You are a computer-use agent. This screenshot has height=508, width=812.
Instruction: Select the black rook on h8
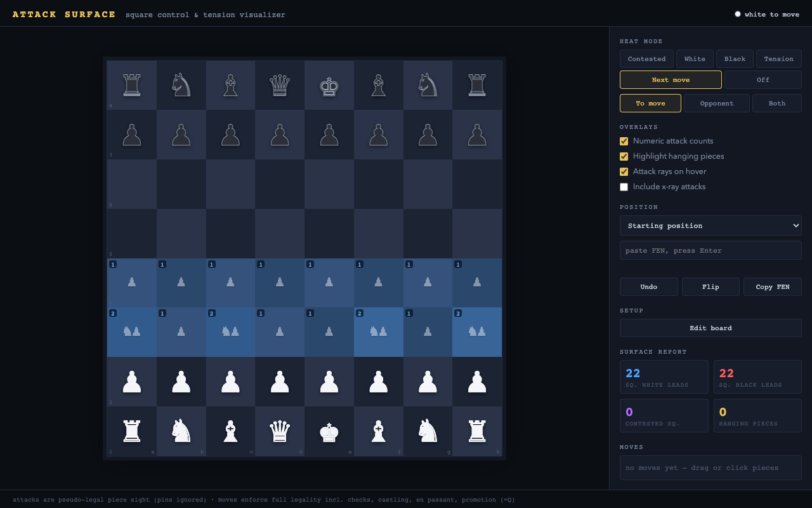477,85
